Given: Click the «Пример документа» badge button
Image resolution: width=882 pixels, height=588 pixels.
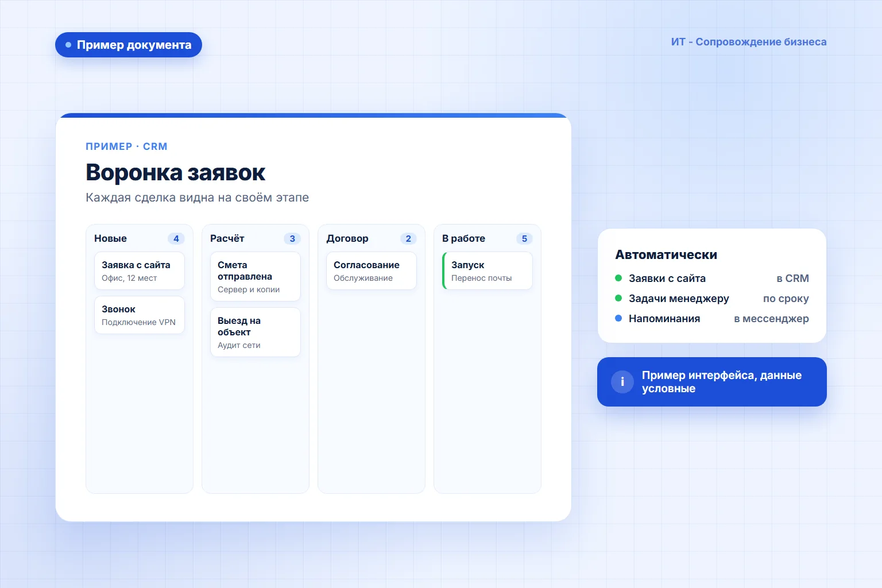Looking at the screenshot, I should 129,45.
